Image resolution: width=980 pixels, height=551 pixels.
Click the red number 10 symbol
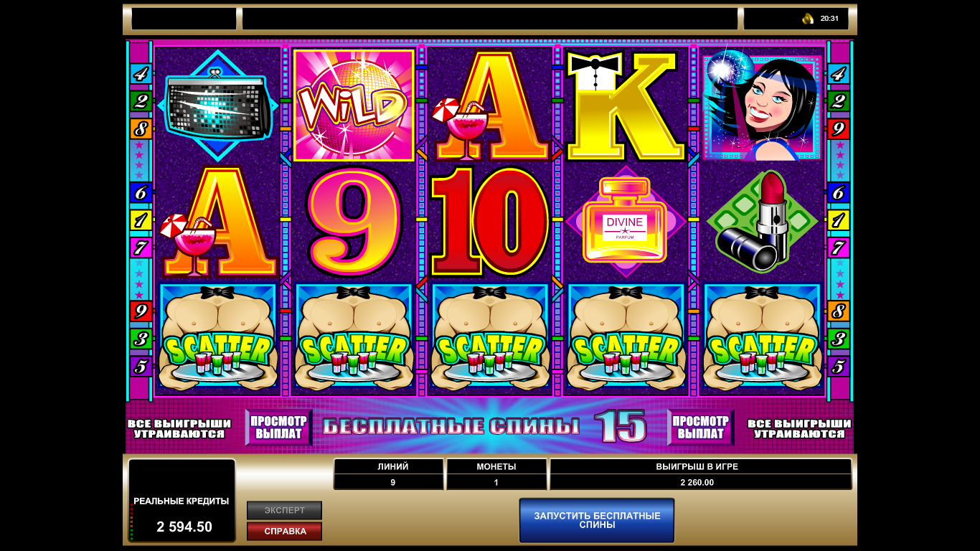pos(490,222)
